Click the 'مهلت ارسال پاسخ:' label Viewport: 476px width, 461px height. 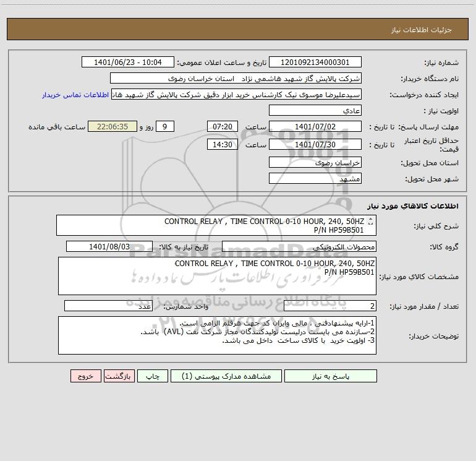coord(428,127)
